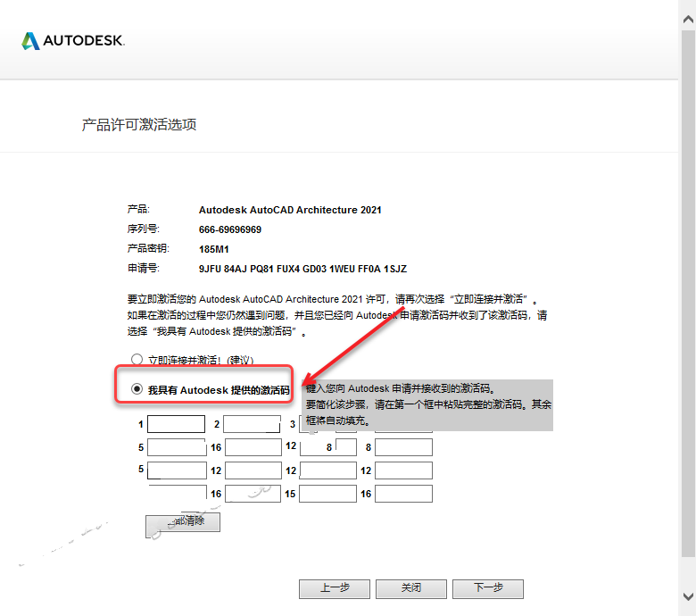Click the serial number 666-69696969
Viewport: 696px width, 616px height.
[x=230, y=229]
